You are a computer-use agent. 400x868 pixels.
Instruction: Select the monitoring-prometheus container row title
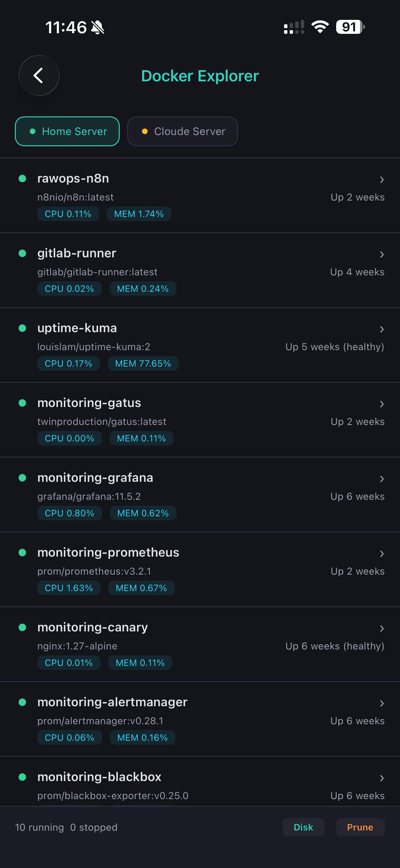pos(109,553)
